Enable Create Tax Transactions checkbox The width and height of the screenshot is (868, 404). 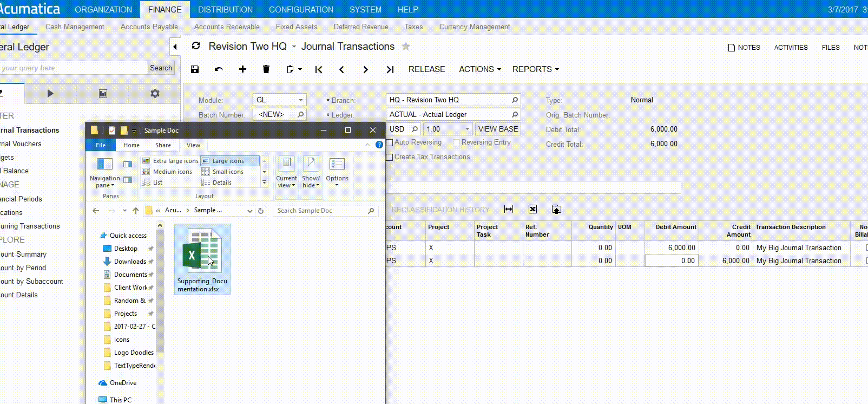390,157
